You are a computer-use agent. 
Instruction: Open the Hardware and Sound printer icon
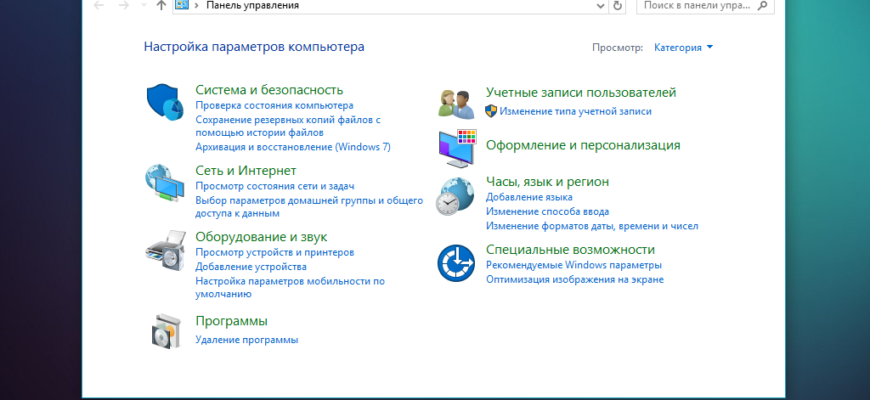(x=165, y=250)
